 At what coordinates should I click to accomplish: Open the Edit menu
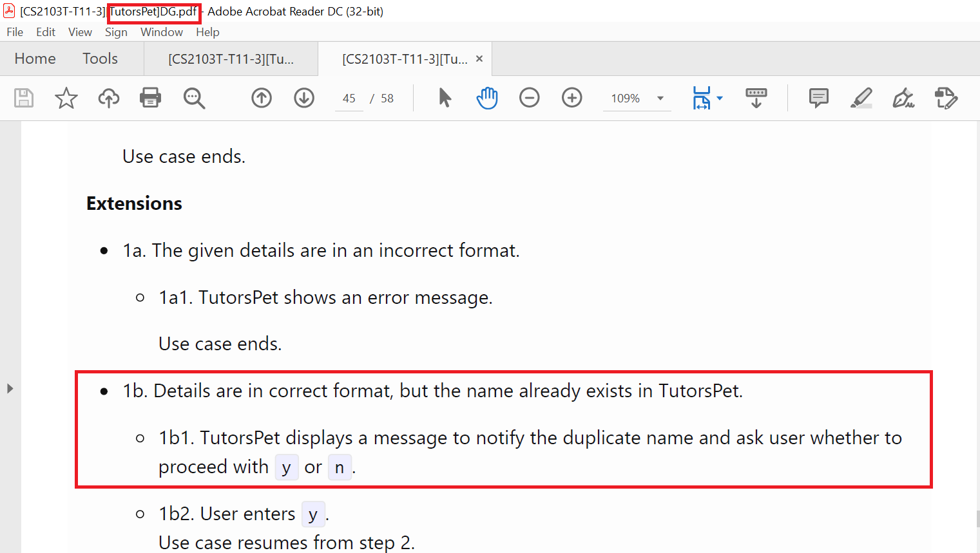[x=46, y=32]
